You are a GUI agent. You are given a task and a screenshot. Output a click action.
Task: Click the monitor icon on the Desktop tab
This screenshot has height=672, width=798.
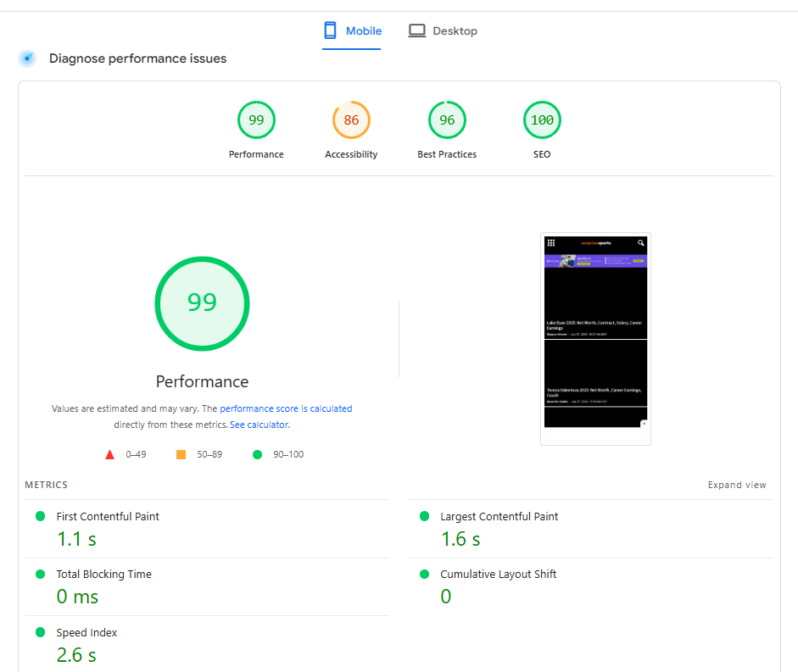tap(416, 30)
